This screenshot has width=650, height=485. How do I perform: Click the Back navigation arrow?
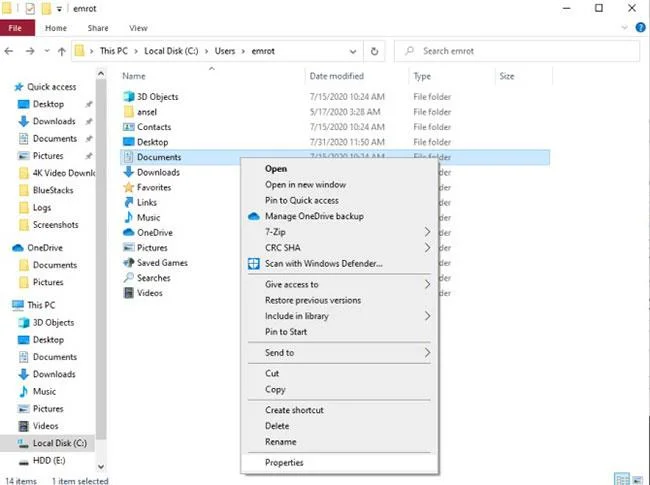pos(9,51)
